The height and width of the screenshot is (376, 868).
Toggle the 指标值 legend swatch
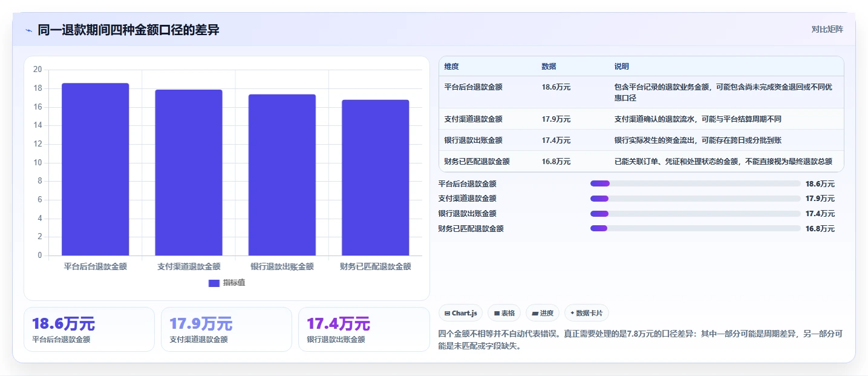pos(214,283)
